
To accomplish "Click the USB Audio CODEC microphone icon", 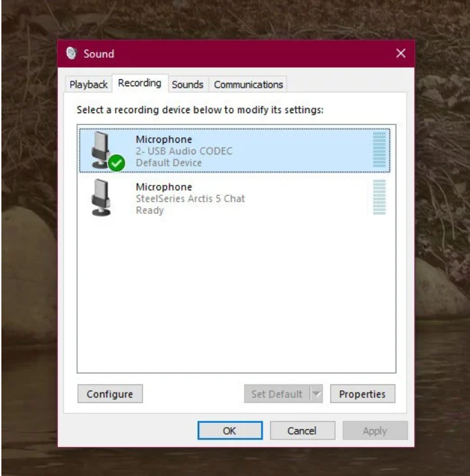I will pyautogui.click(x=101, y=150).
